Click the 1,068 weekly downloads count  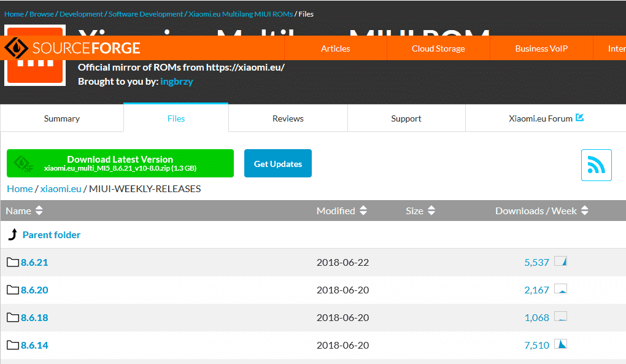tap(536, 317)
